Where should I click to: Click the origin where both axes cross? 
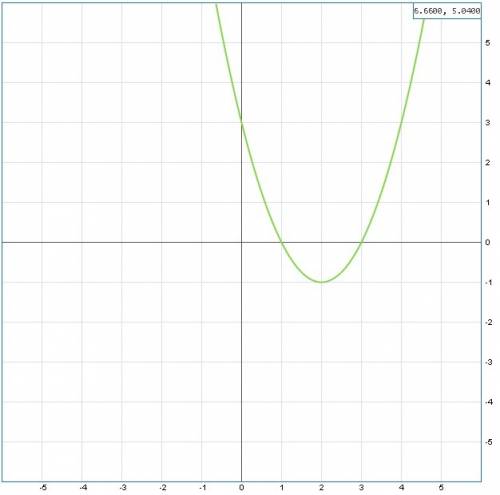241,242
